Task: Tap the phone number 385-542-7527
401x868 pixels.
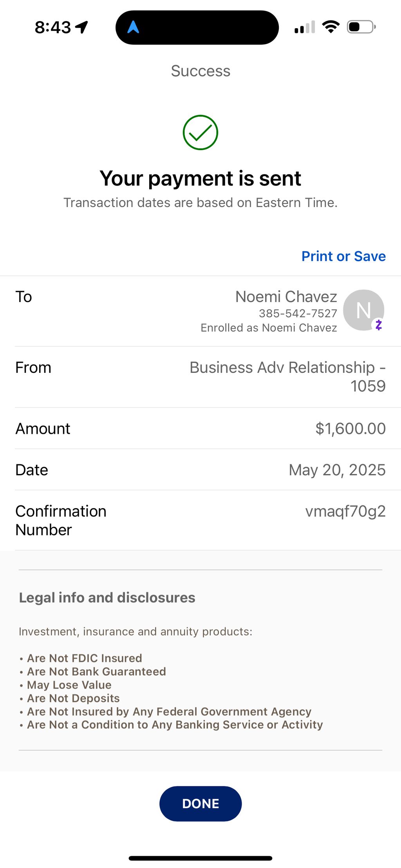Action: click(x=298, y=313)
